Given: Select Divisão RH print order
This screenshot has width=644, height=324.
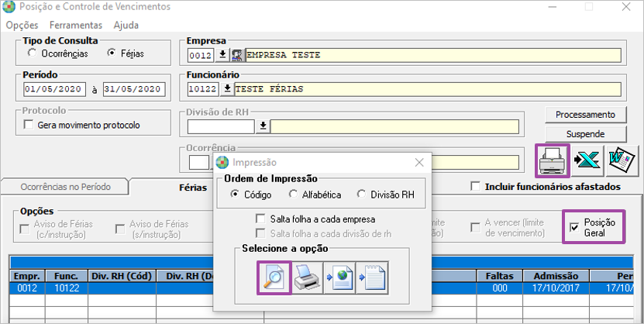Looking at the screenshot, I should [x=361, y=195].
